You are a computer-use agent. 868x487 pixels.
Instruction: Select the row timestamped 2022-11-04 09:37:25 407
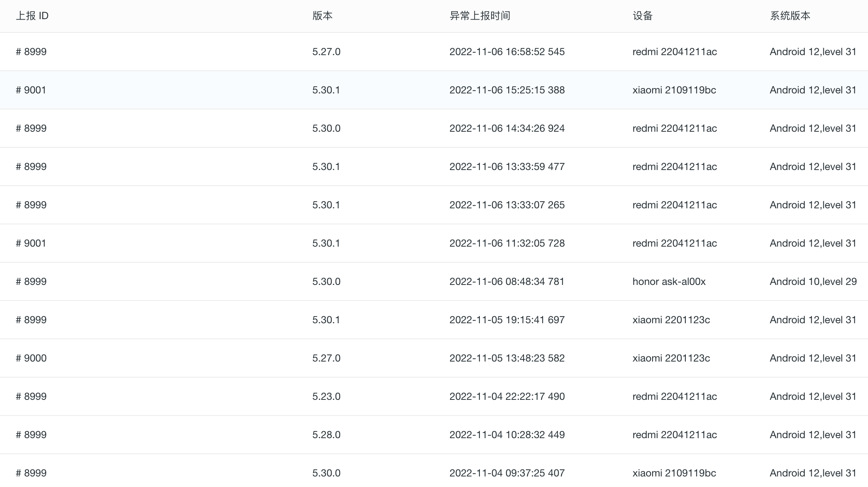point(507,473)
